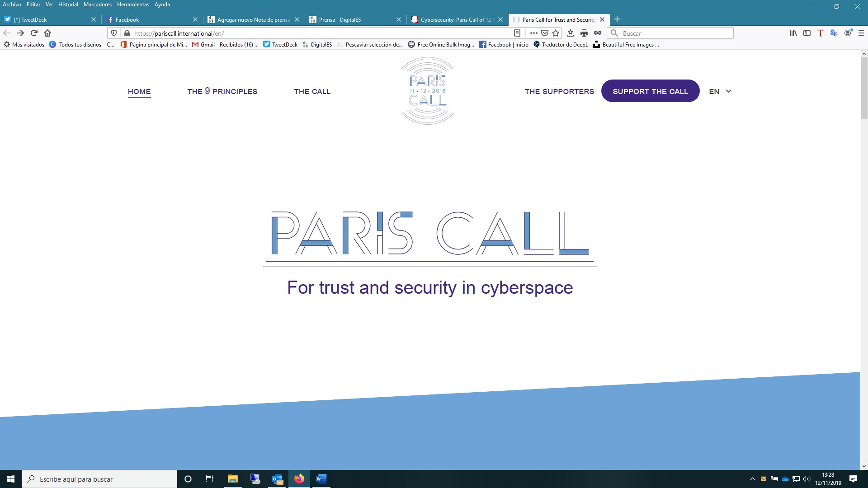
Task: Reload the current page
Action: point(34,33)
